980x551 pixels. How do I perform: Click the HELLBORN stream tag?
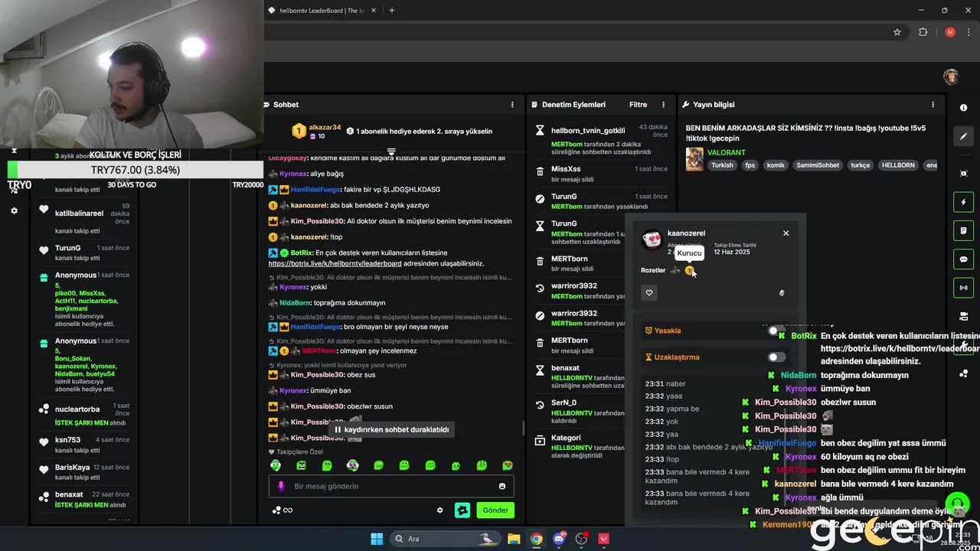[897, 165]
